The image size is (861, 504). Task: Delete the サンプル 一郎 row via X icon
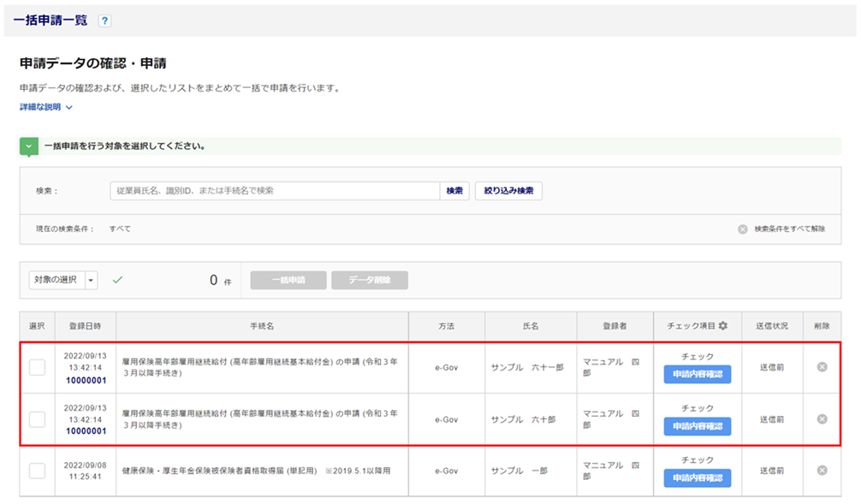click(822, 471)
